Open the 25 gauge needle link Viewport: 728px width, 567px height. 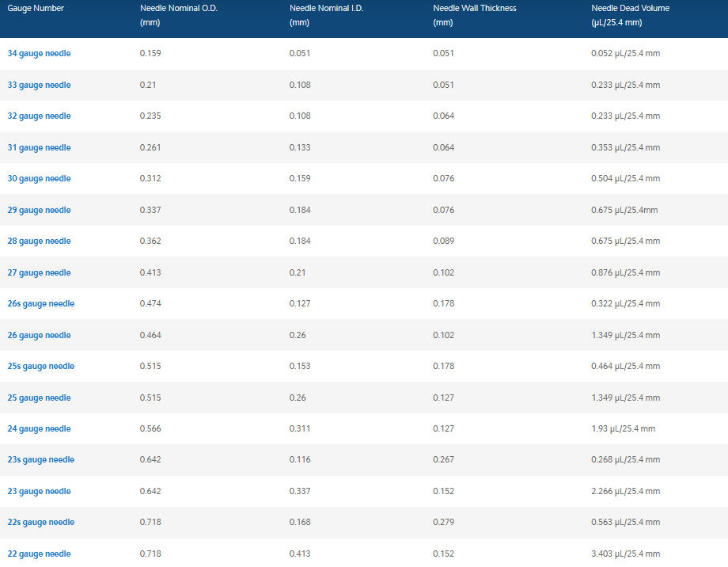click(x=39, y=398)
